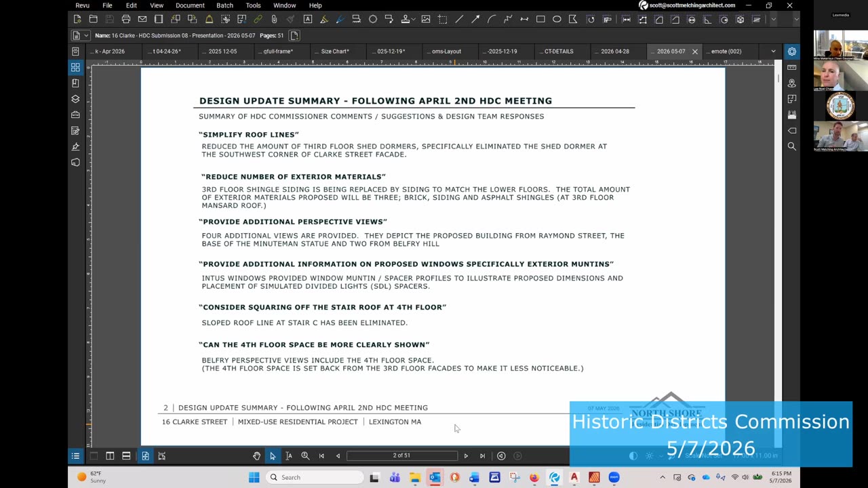Open the Properties gear panel on right
868x488 pixels.
pos(791,52)
